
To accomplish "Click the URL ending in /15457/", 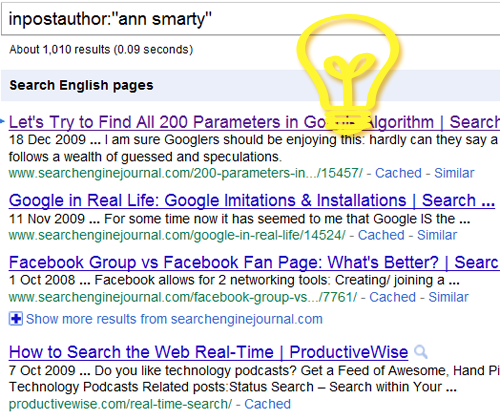I will click(x=186, y=173).
